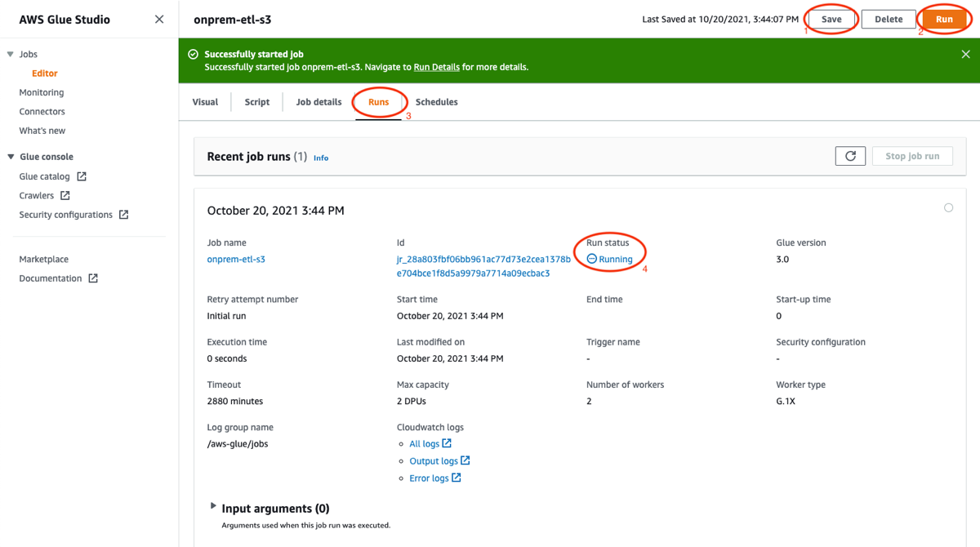
Task: Open Crawlers external link icon
Action: coord(65,196)
